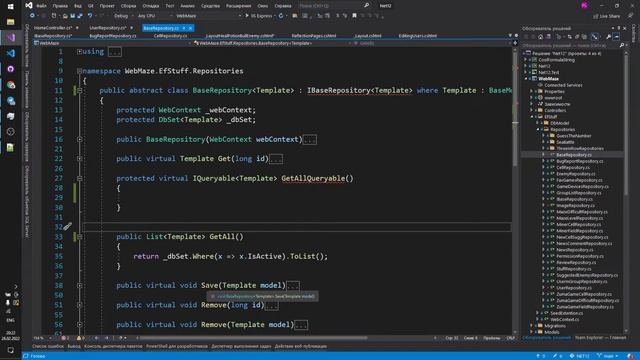Switch to Team Explorer tab
The image size is (640, 360).
click(600, 338)
